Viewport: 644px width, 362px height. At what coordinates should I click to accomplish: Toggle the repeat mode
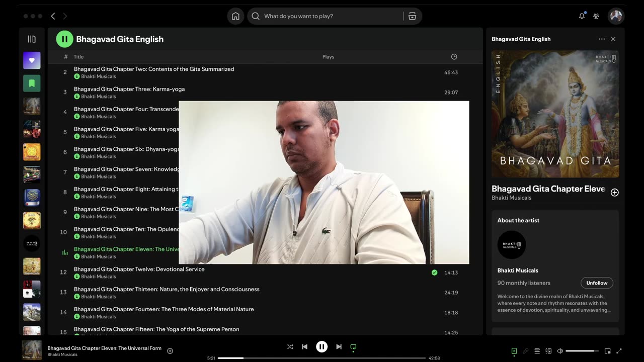click(353, 347)
